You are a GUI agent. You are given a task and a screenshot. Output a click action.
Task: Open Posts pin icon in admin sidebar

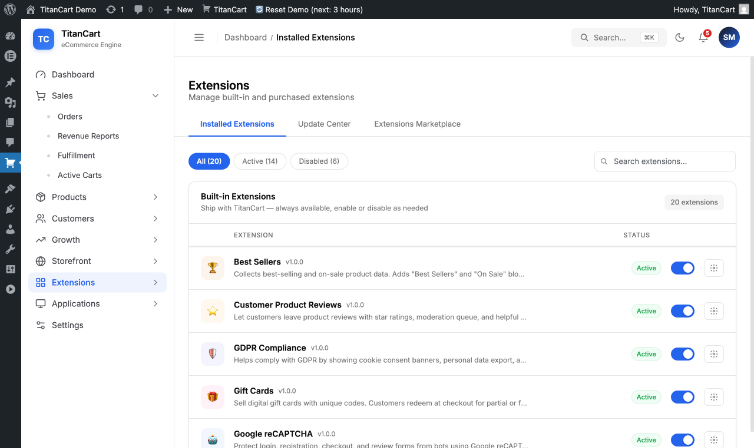(x=10, y=82)
